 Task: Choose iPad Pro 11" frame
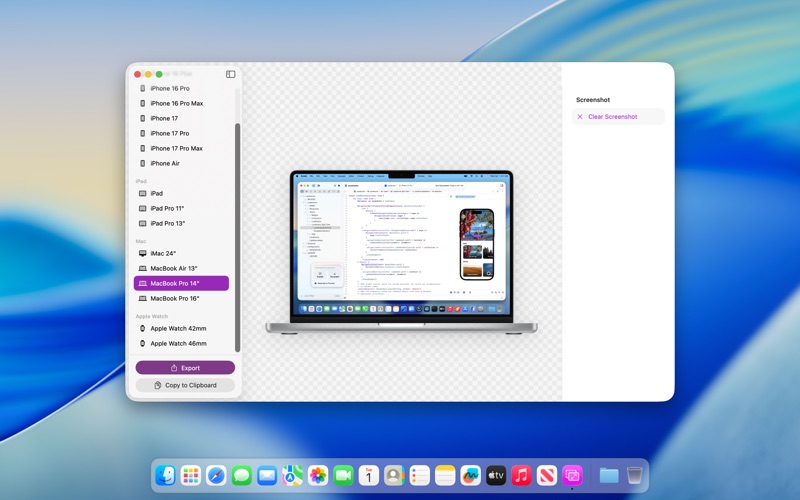click(181, 208)
